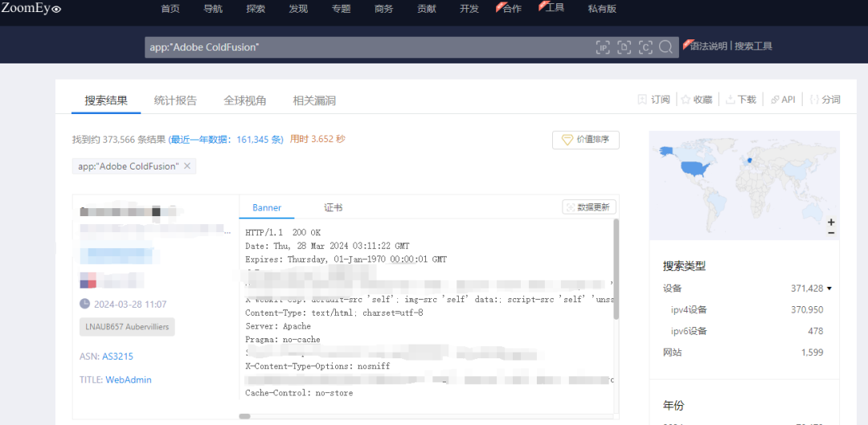Remove the app:"Adobe ColdFusion" filter tag
Viewport: 868px width, 425px height.
pos(187,166)
